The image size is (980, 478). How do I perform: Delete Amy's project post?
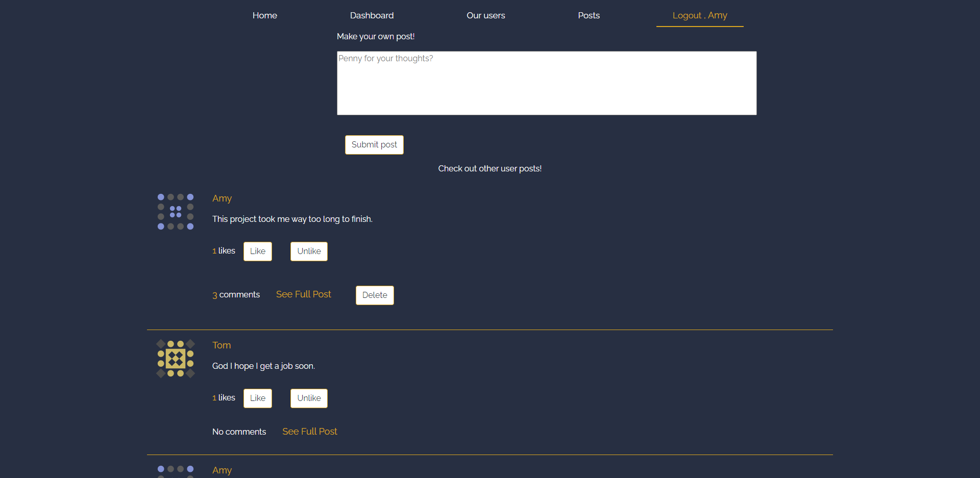tap(375, 295)
